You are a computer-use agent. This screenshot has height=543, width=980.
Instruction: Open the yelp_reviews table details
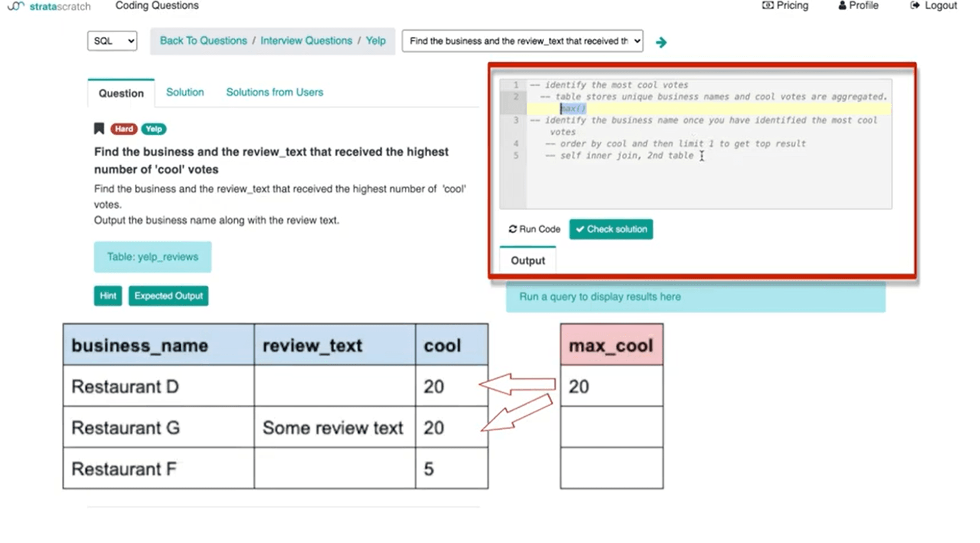click(x=152, y=257)
